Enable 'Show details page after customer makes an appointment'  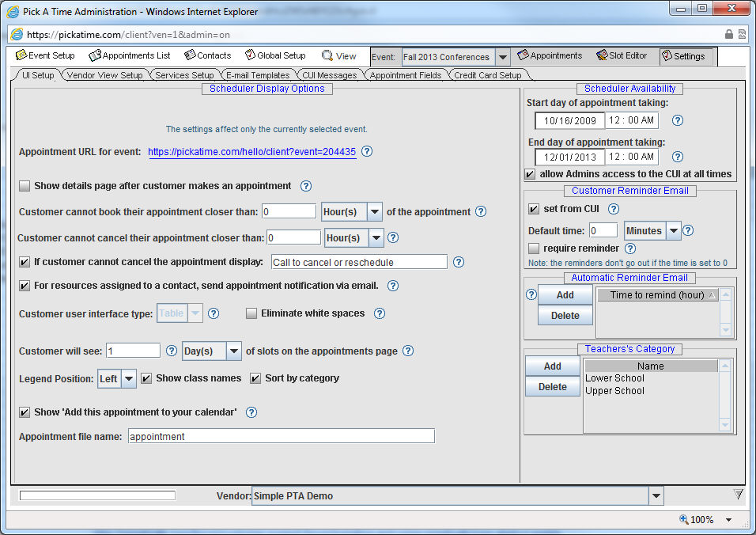(24, 186)
